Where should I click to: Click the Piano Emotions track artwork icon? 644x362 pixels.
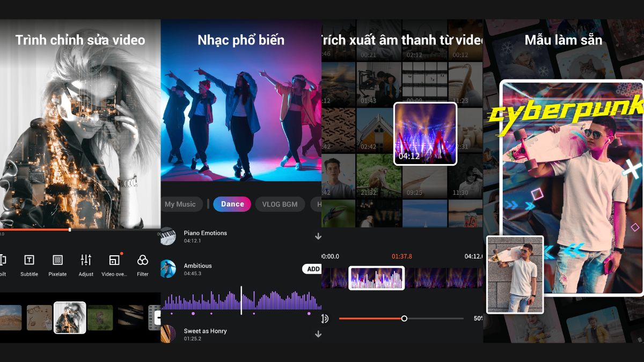coord(168,237)
